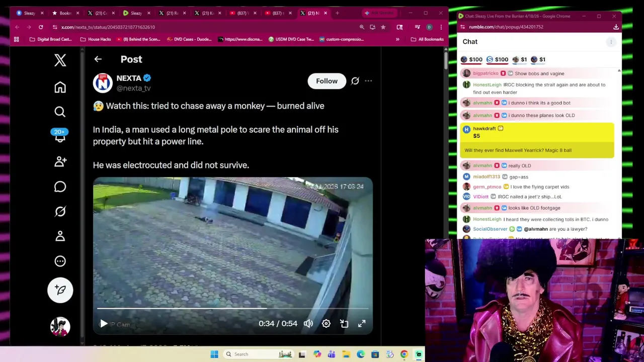Viewport: 644px width, 362px height.
Task: Open a new browser tab
Action: [x=337, y=13]
